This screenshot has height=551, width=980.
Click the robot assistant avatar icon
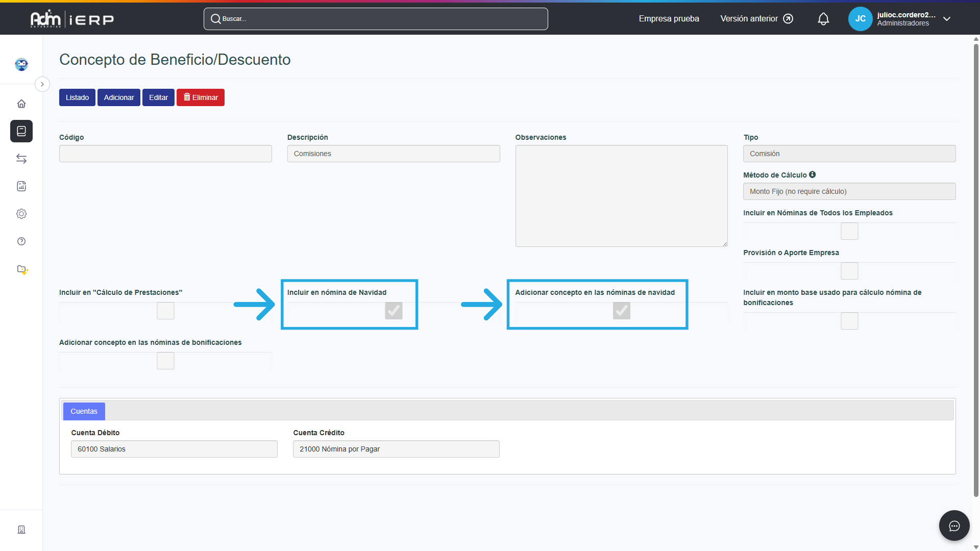point(21,64)
